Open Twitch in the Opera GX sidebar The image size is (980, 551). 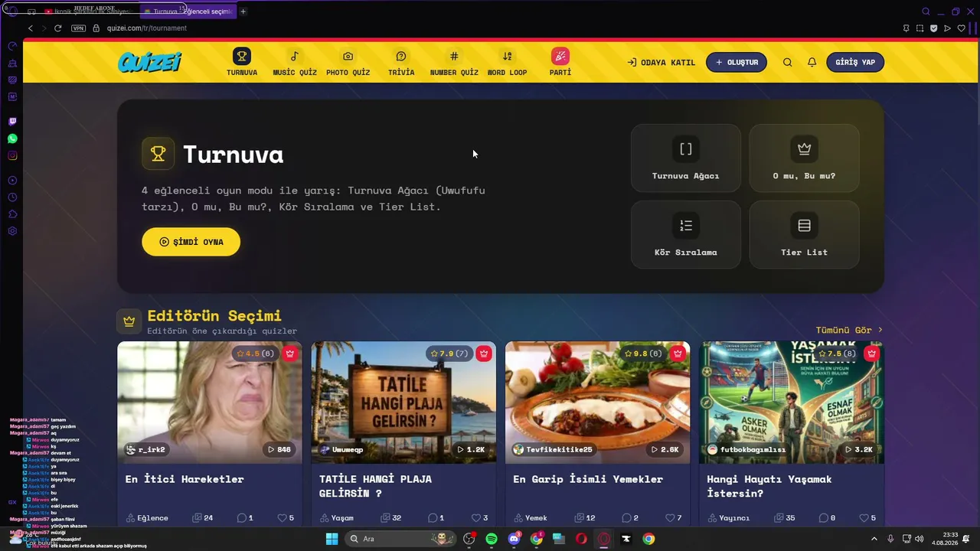[12, 122]
